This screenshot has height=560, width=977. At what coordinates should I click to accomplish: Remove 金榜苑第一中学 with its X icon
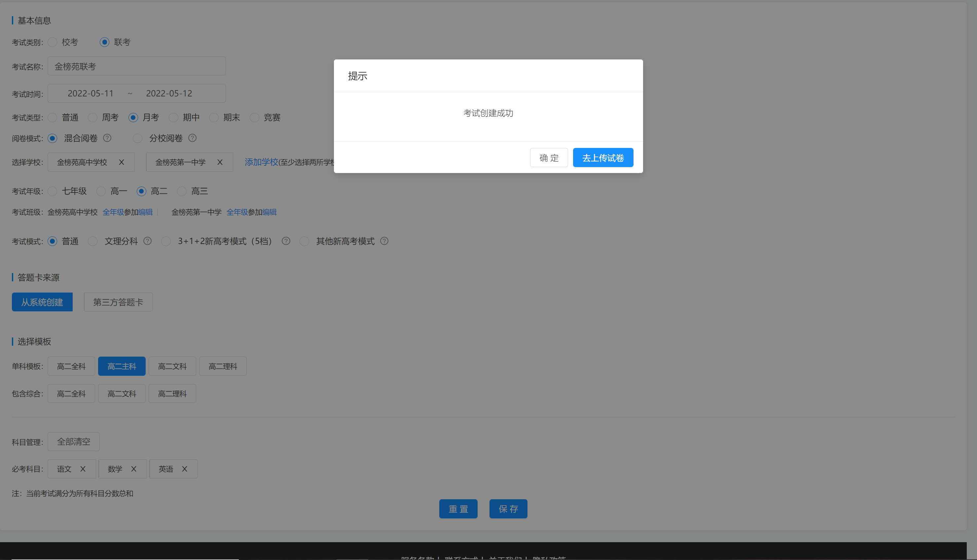click(x=220, y=162)
